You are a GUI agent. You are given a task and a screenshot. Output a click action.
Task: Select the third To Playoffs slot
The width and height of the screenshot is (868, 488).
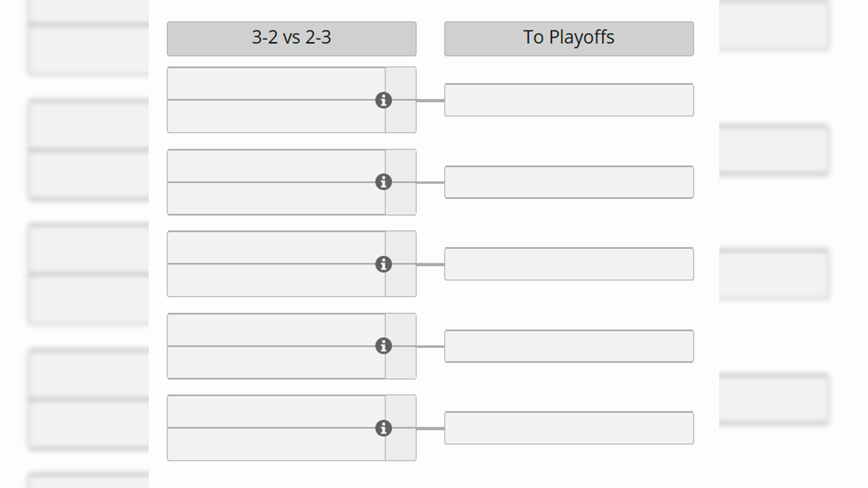pyautogui.click(x=569, y=264)
